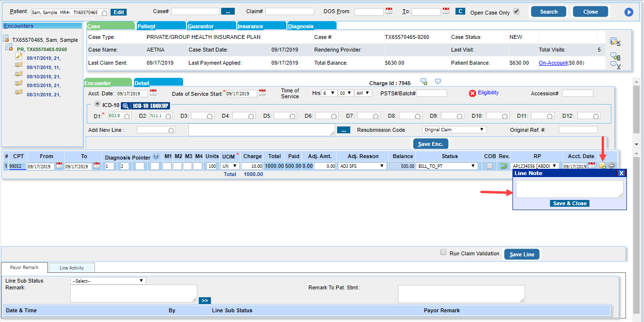Screen dimensions: 644x322
Task: Click the blue play arrow icon
Action: [629, 12]
